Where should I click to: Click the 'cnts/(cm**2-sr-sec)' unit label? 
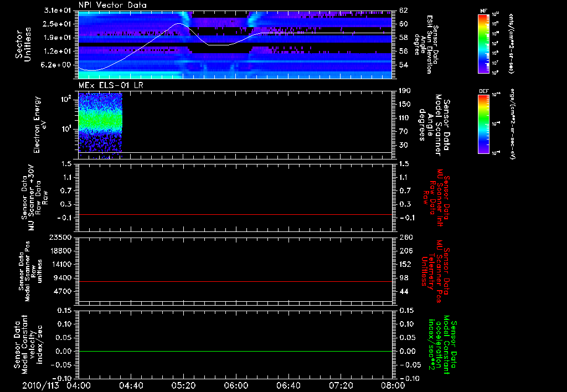(511, 43)
